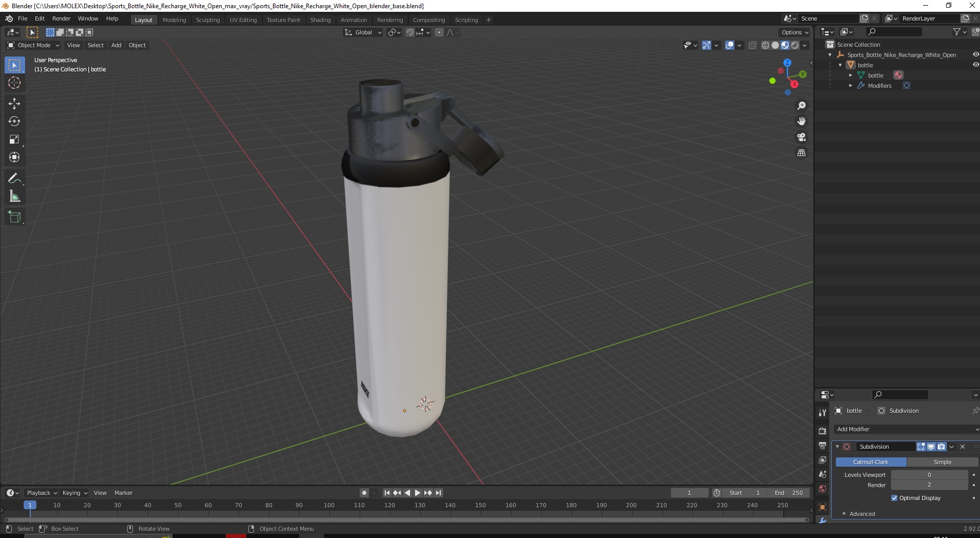980x538 pixels.
Task: Open the outliner filter dropdown
Action: click(x=959, y=32)
